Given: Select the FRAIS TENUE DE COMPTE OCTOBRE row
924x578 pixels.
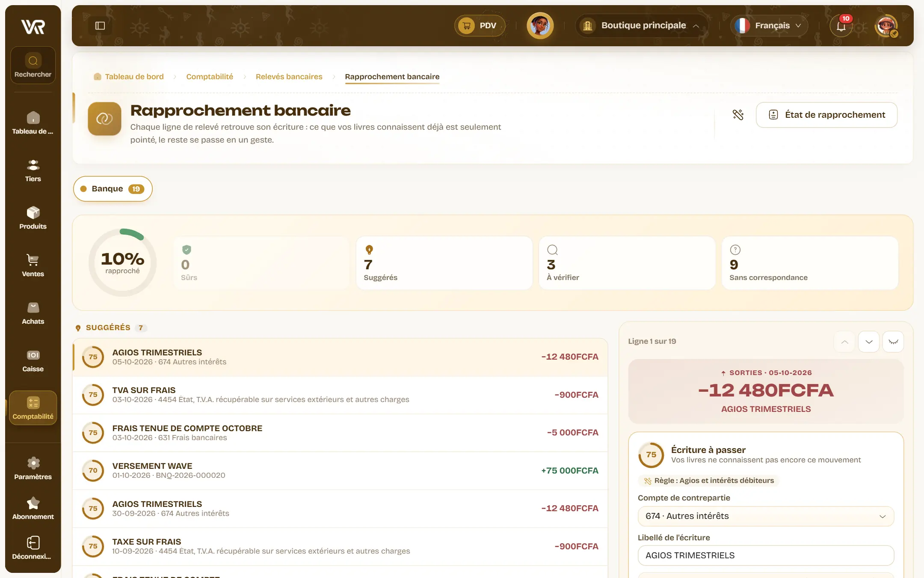Looking at the screenshot, I should [340, 432].
